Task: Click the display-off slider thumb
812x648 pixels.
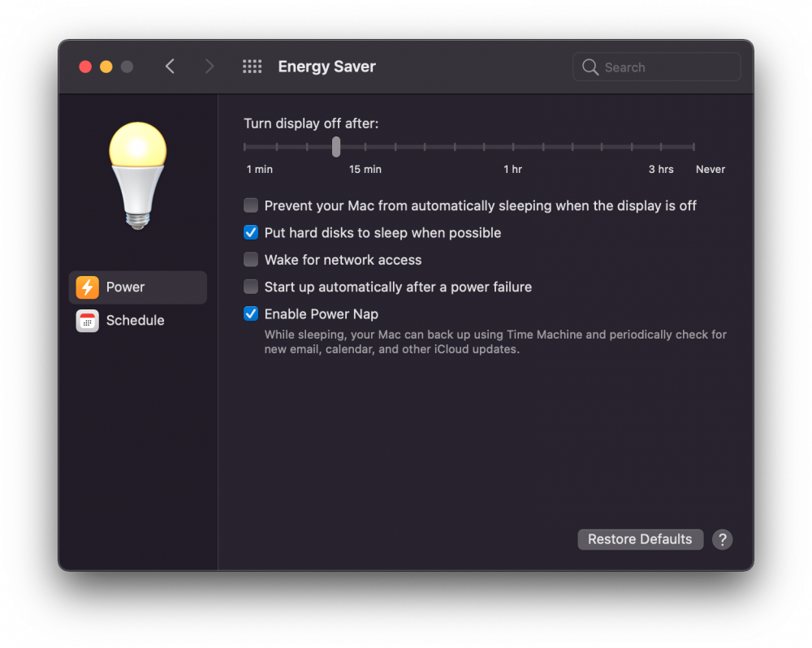Action: pos(336,147)
